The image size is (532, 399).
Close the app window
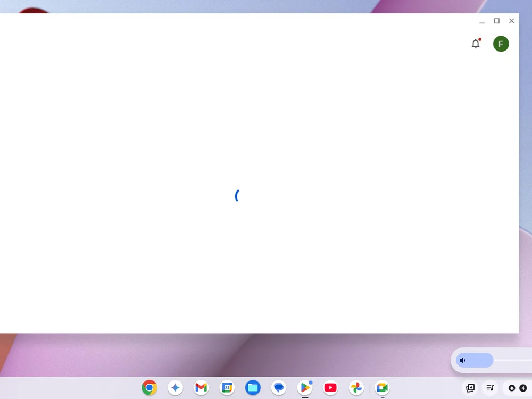pyautogui.click(x=511, y=21)
